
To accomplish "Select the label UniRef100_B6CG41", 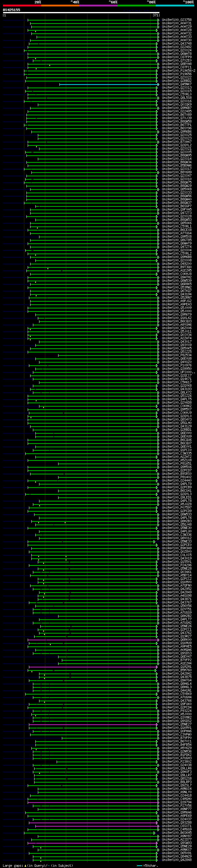I will [x=177, y=491].
